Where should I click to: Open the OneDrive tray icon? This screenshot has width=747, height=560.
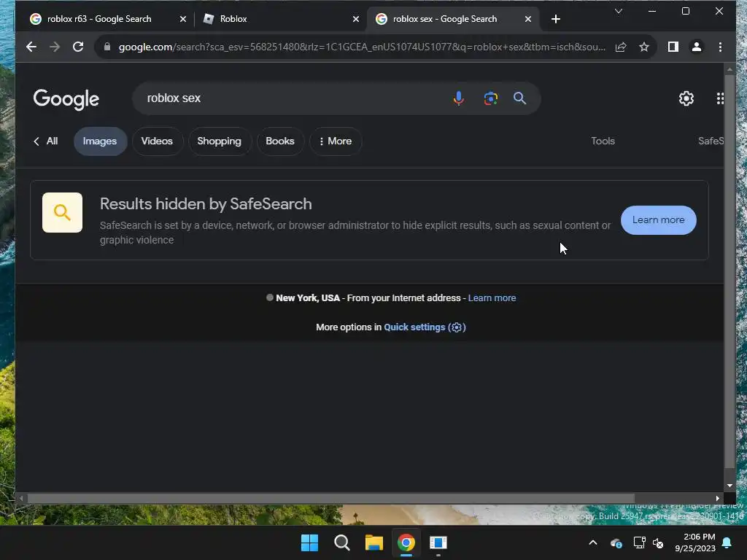616,542
